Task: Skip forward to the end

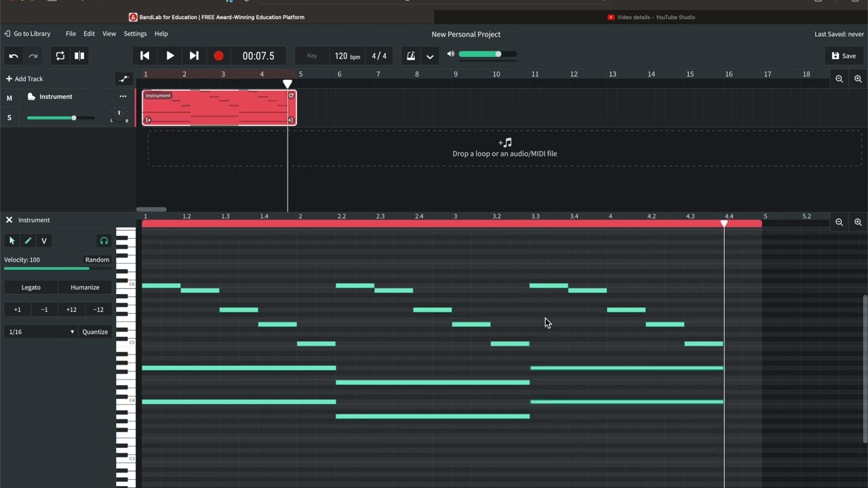Action: [x=194, y=56]
